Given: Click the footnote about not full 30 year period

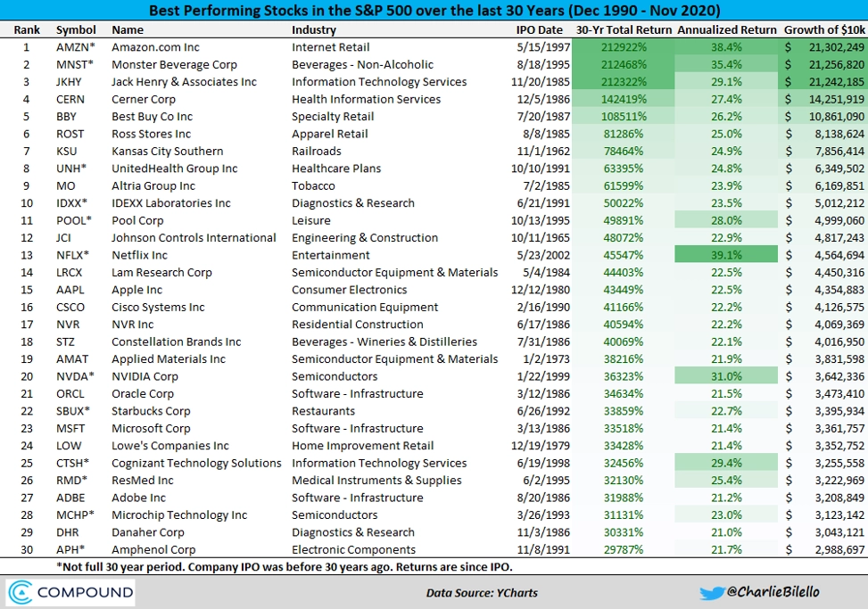Looking at the screenshot, I should coord(285,567).
